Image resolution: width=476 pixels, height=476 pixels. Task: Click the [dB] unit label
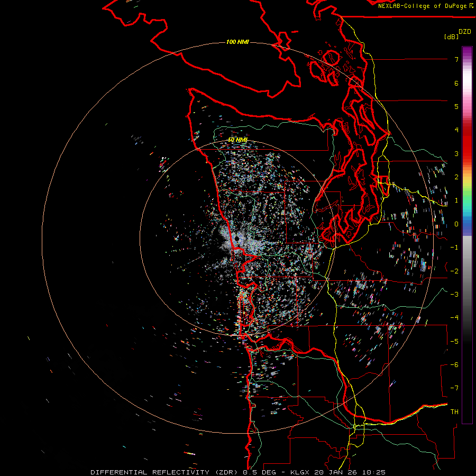coord(451,37)
